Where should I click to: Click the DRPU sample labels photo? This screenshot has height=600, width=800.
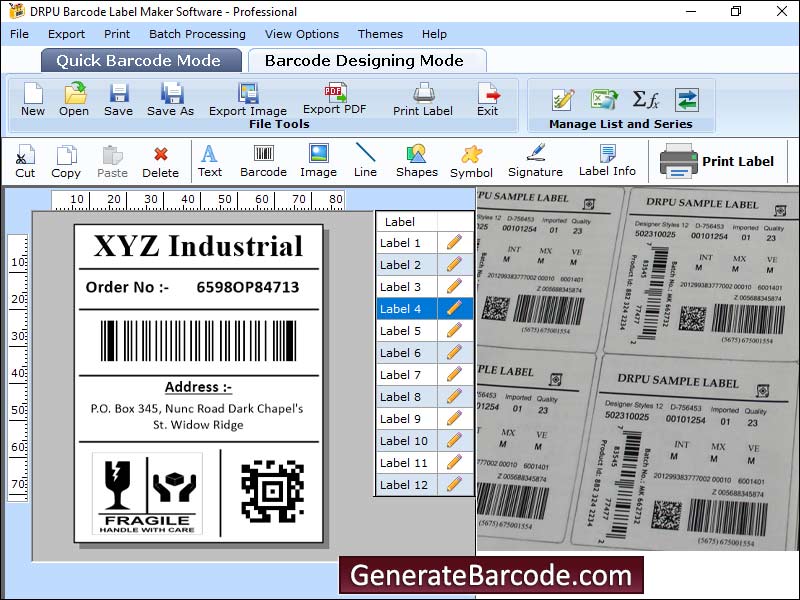pyautogui.click(x=638, y=368)
